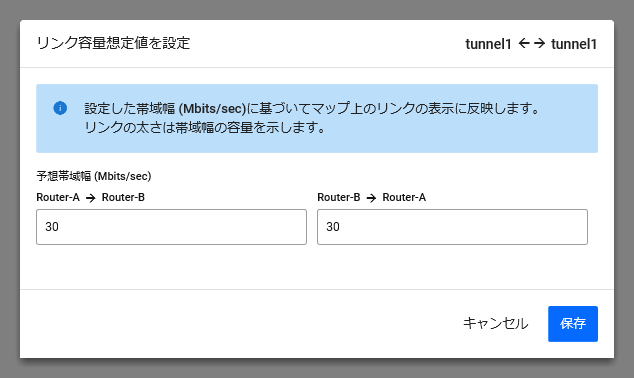The image size is (634, 378).
Task: Click the Router-A text above left field
Action: 58,197
